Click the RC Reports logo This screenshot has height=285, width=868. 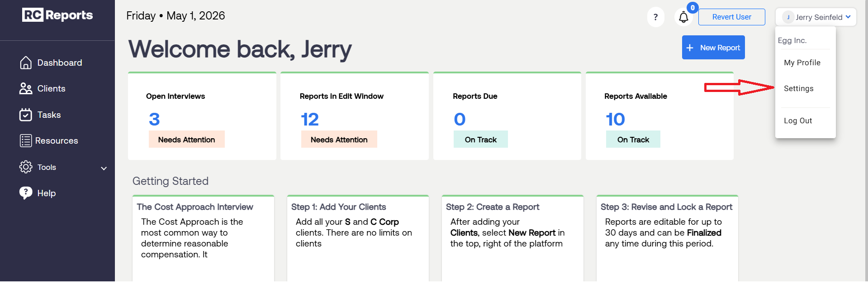(57, 15)
